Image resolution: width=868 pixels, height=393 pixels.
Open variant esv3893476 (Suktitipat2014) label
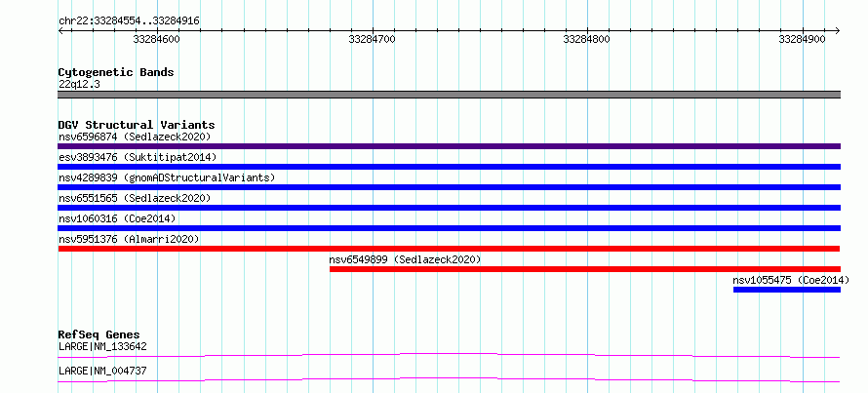138,157
